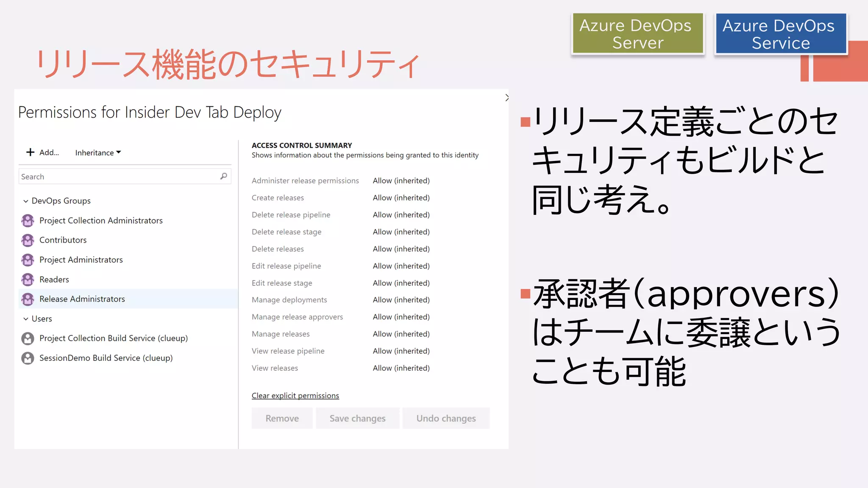Click the Create releases label
This screenshot has height=488, width=868.
click(278, 197)
